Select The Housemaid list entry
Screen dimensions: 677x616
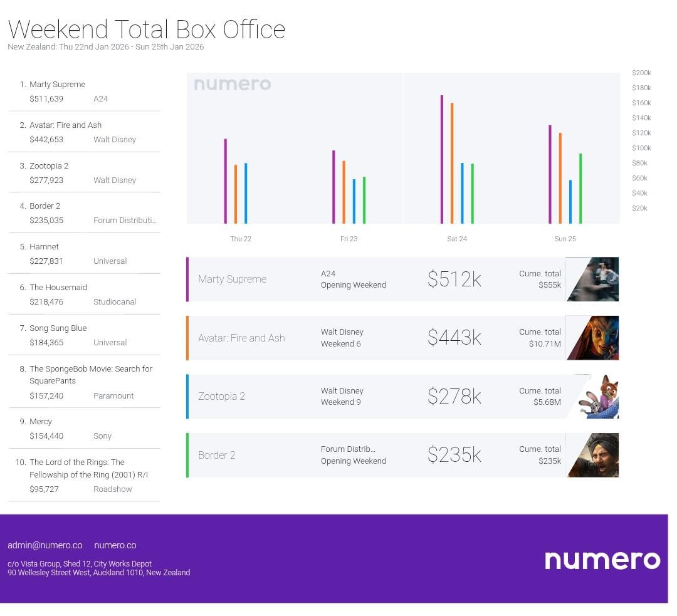click(58, 288)
